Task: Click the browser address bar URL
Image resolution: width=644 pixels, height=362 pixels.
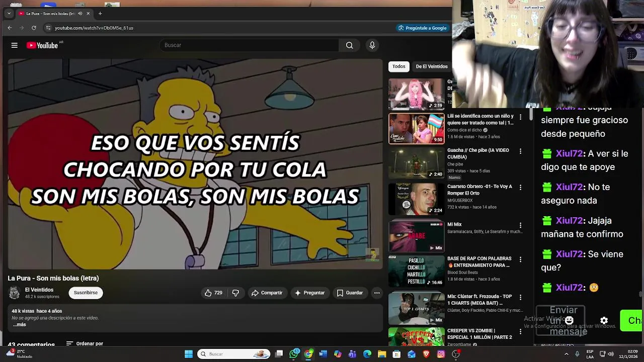Action: click(x=94, y=28)
